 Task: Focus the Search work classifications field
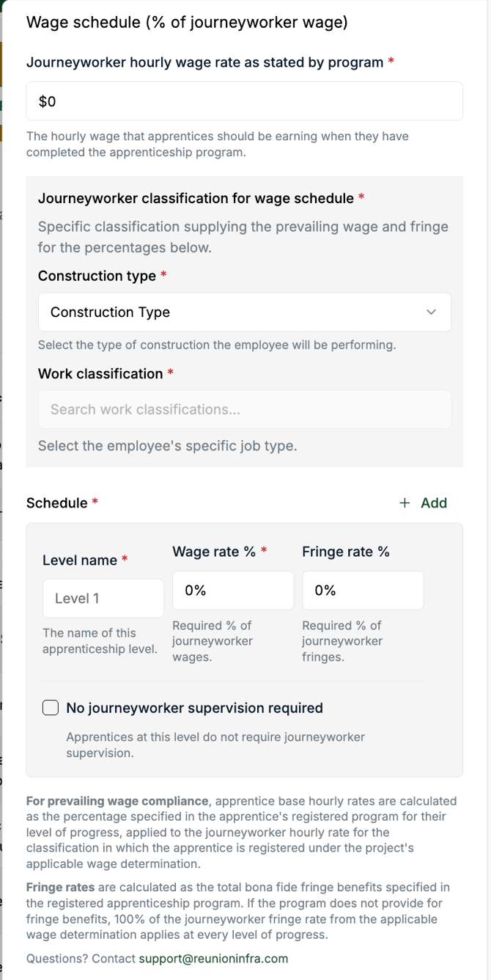pyautogui.click(x=245, y=409)
